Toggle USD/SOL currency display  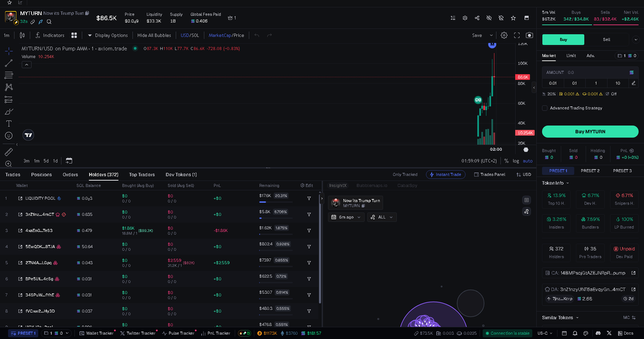pos(189,35)
